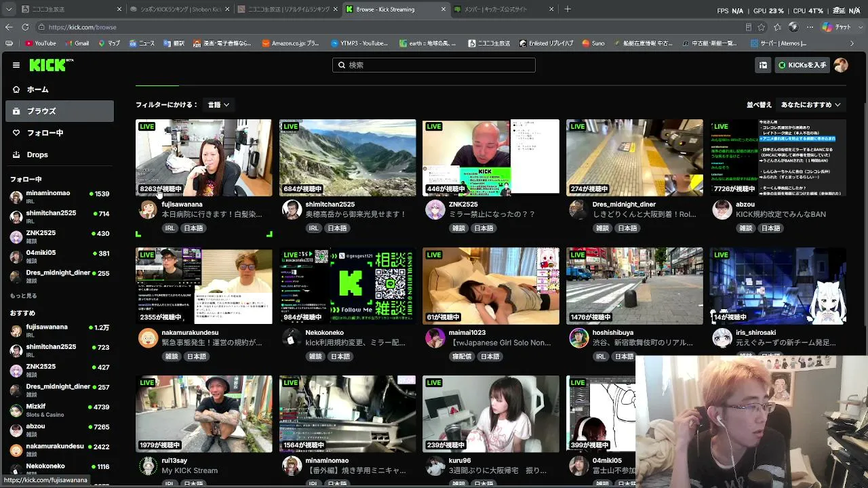This screenshot has width=868, height=488.
Task: Open the Enlisted リプレイハブ bookmark
Action: [x=547, y=43]
